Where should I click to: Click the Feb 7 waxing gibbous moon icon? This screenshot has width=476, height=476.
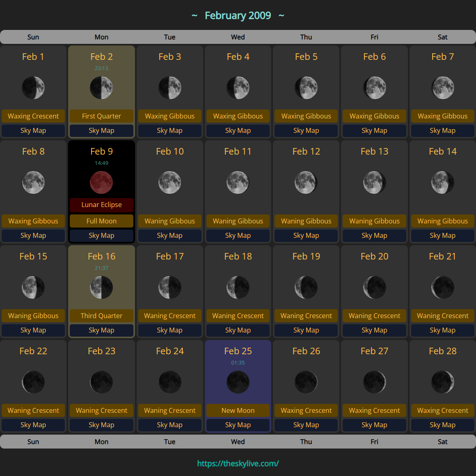442,88
